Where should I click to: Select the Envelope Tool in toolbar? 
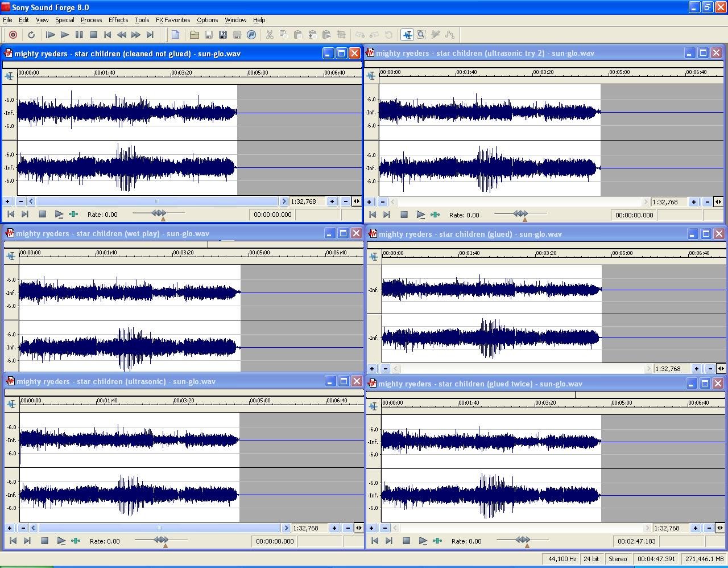[x=450, y=35]
